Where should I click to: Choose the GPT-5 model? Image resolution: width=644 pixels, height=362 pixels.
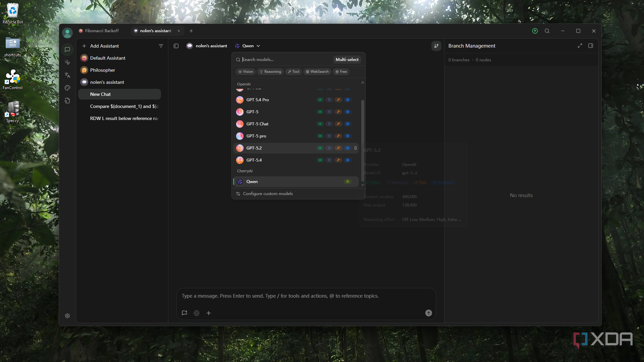click(x=296, y=112)
